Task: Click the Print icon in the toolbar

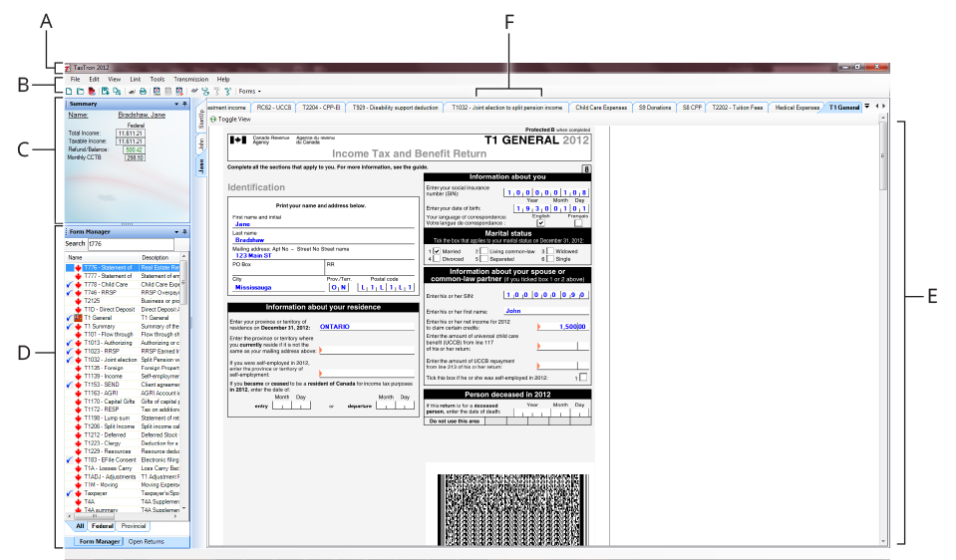Action: pos(143,91)
